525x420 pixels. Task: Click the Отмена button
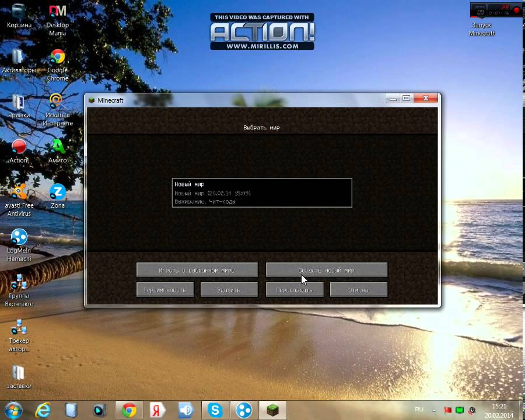point(359,290)
